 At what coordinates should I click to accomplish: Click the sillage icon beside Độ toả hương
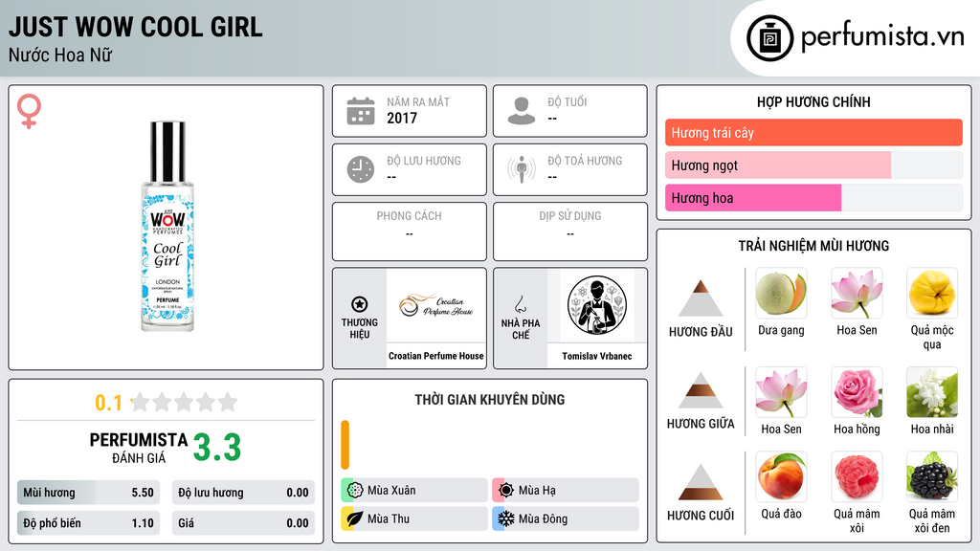522,169
